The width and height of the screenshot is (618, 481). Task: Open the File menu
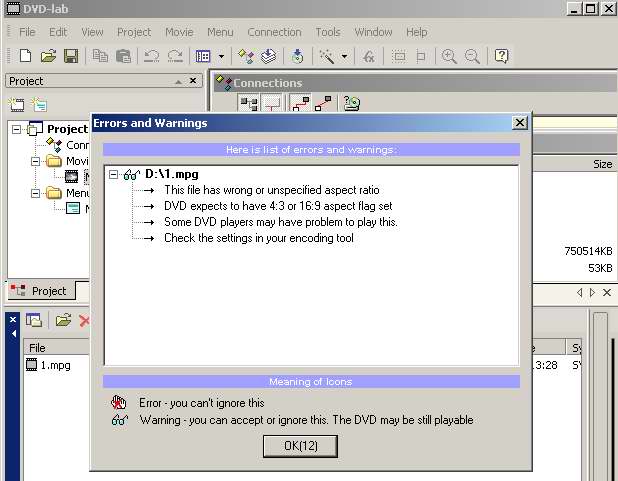[x=27, y=32]
